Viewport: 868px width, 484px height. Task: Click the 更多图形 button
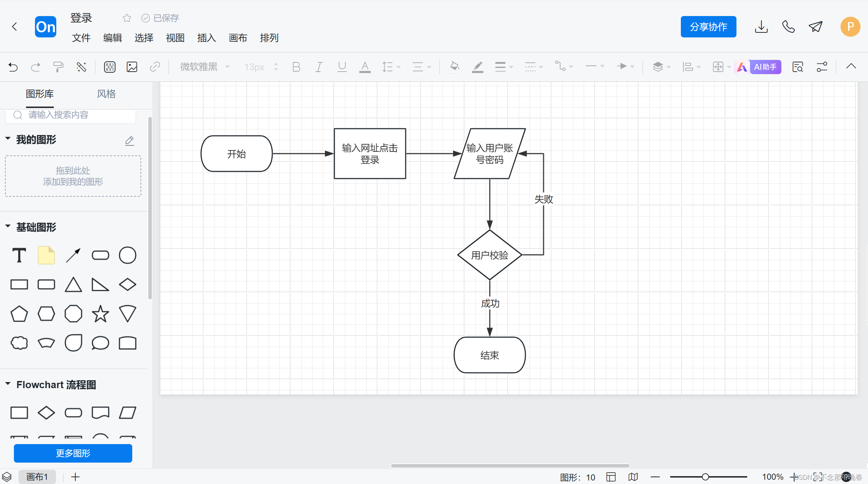tap(73, 453)
